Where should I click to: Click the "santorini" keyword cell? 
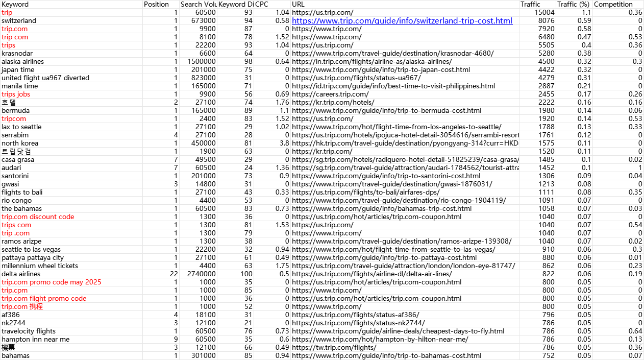[x=15, y=176]
